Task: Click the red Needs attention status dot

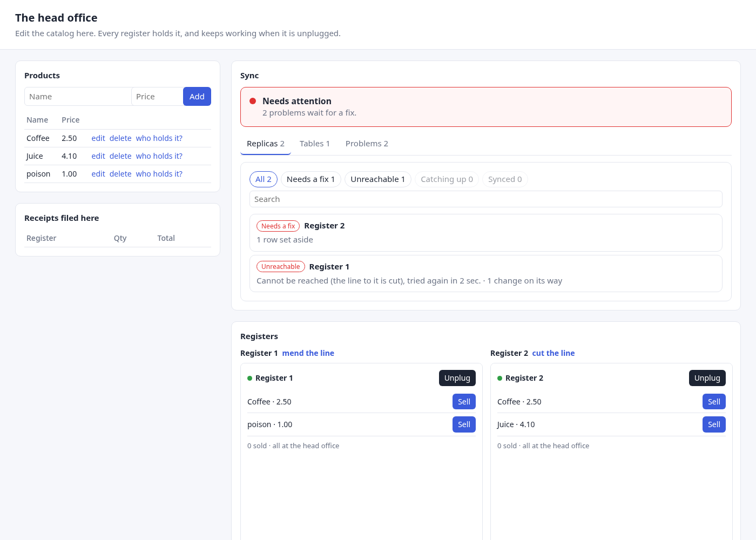Action: [x=253, y=101]
